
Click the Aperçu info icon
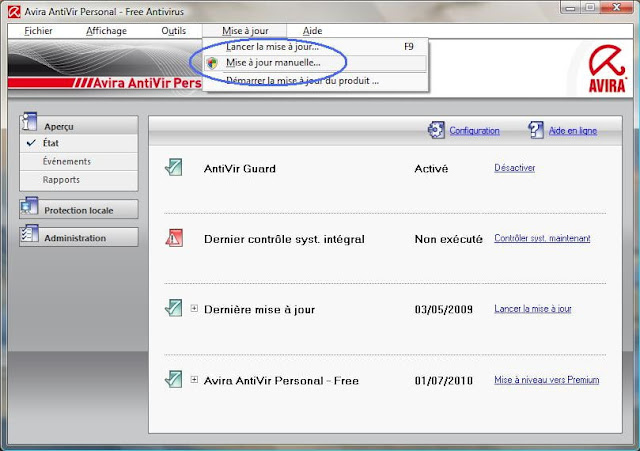pyautogui.click(x=29, y=122)
